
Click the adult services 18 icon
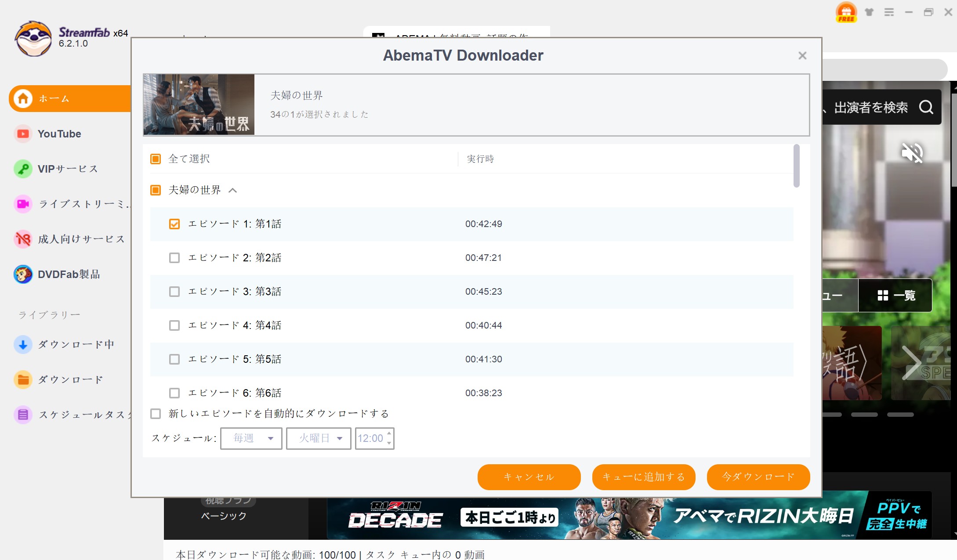pos(23,239)
